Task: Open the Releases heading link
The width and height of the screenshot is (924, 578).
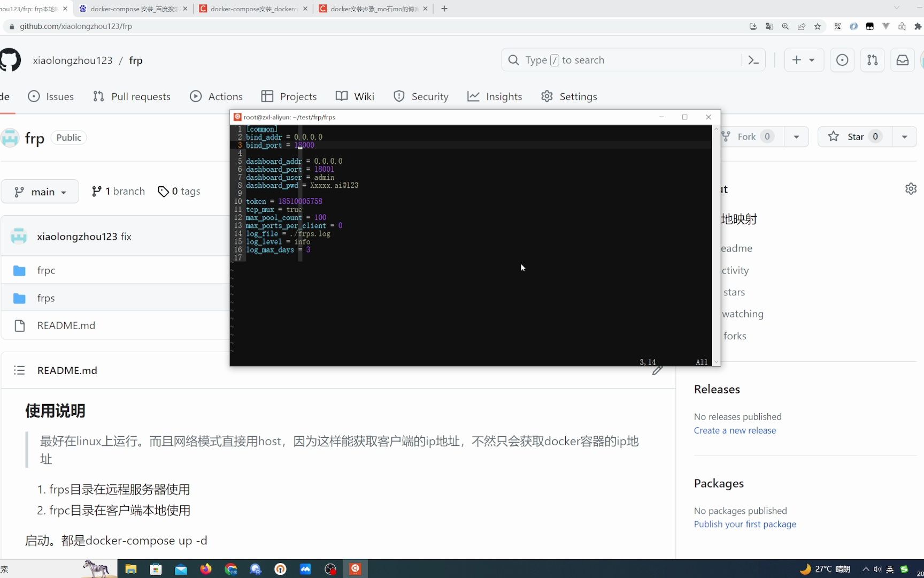Action: tap(717, 389)
